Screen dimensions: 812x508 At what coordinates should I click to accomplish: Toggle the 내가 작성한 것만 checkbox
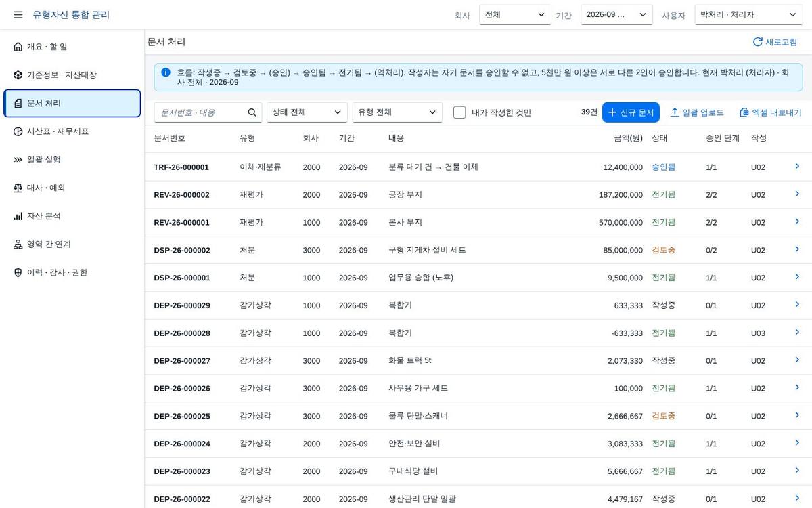click(459, 112)
